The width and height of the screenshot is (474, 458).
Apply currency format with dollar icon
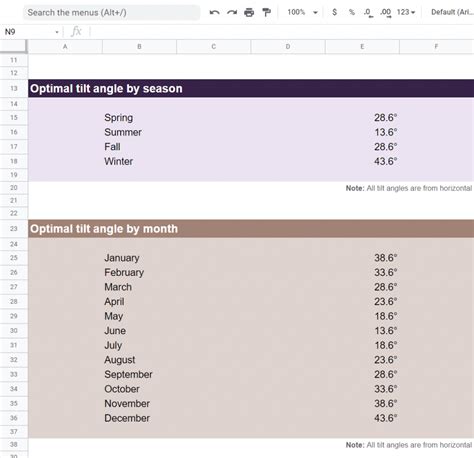[334, 12]
